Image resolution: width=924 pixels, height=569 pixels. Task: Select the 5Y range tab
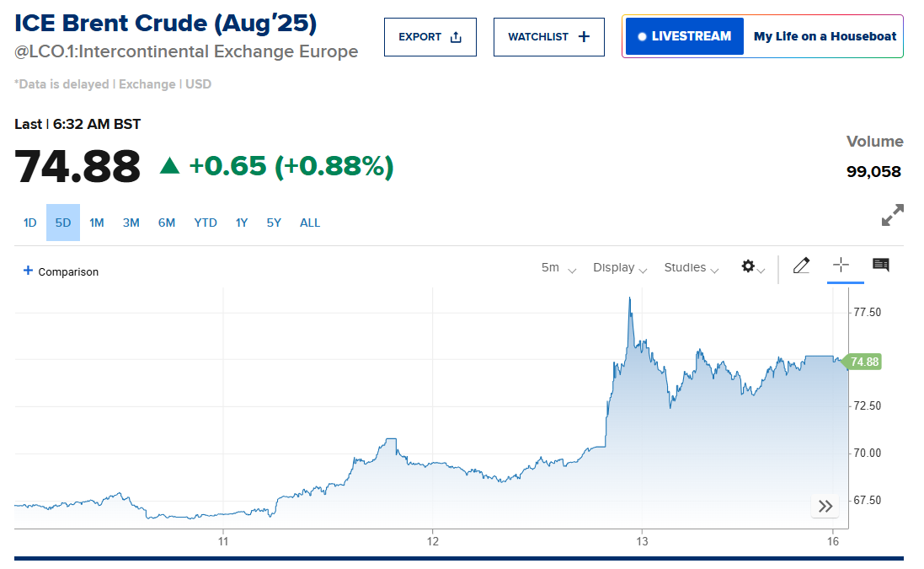click(274, 223)
